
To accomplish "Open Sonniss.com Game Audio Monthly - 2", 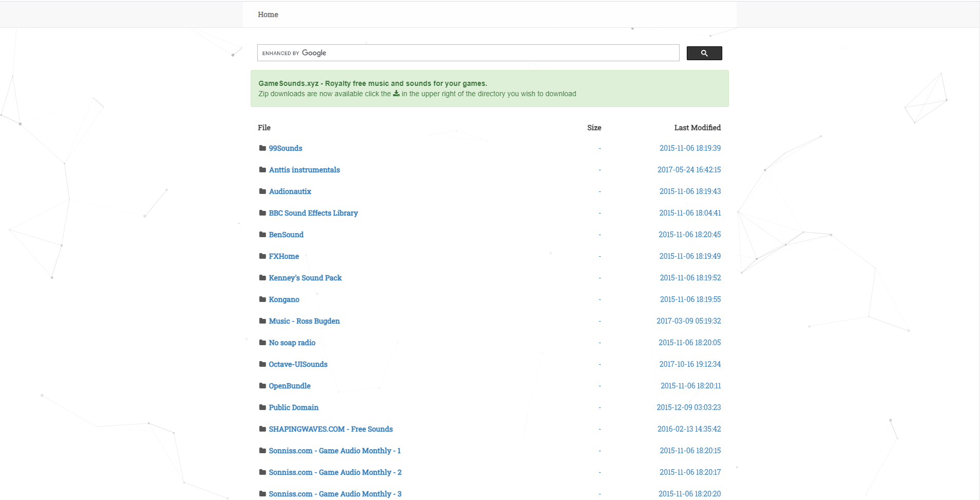I will click(335, 472).
